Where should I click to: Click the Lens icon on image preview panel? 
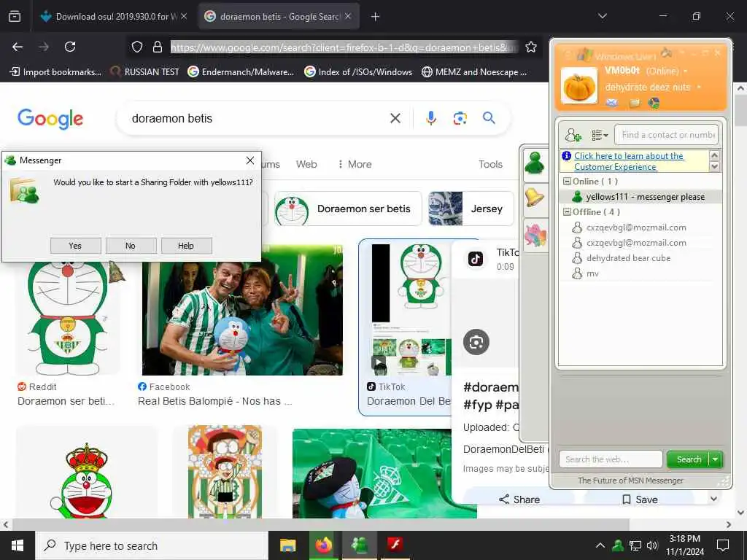[476, 342]
